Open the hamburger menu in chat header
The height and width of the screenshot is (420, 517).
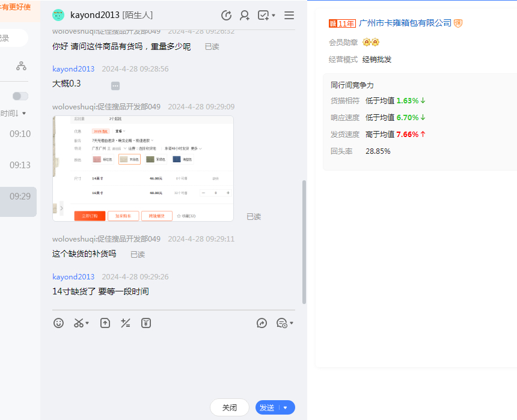[x=289, y=15]
